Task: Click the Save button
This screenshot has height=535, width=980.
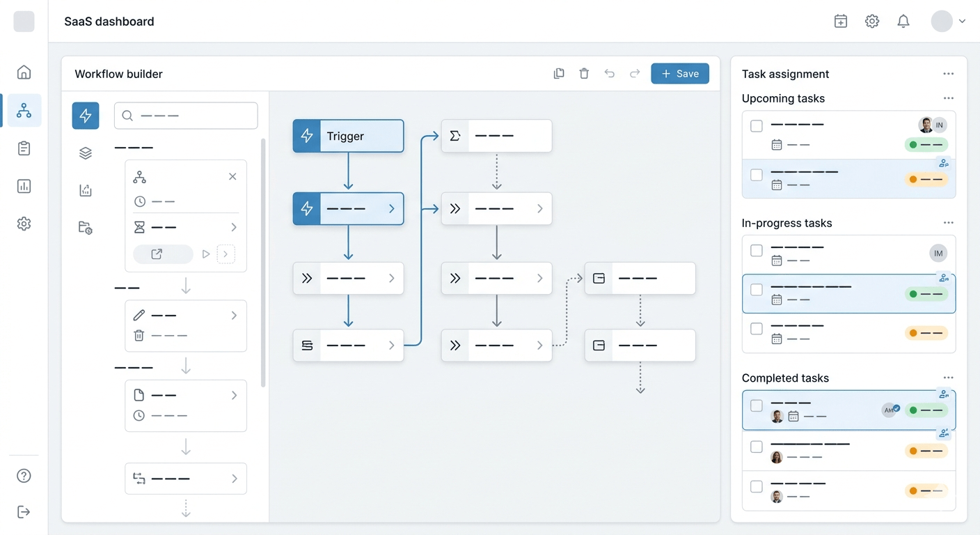Action: tap(680, 74)
